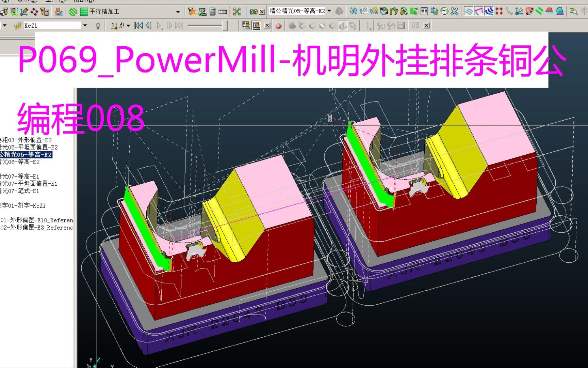588x368 pixels.
Task: Click the blue X delete toolpath icon
Action: 454,11
